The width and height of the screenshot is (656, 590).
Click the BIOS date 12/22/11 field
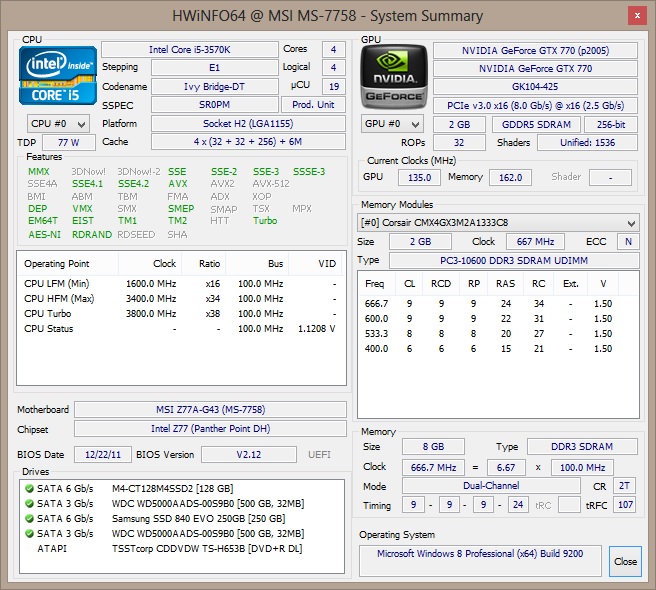tap(103, 455)
